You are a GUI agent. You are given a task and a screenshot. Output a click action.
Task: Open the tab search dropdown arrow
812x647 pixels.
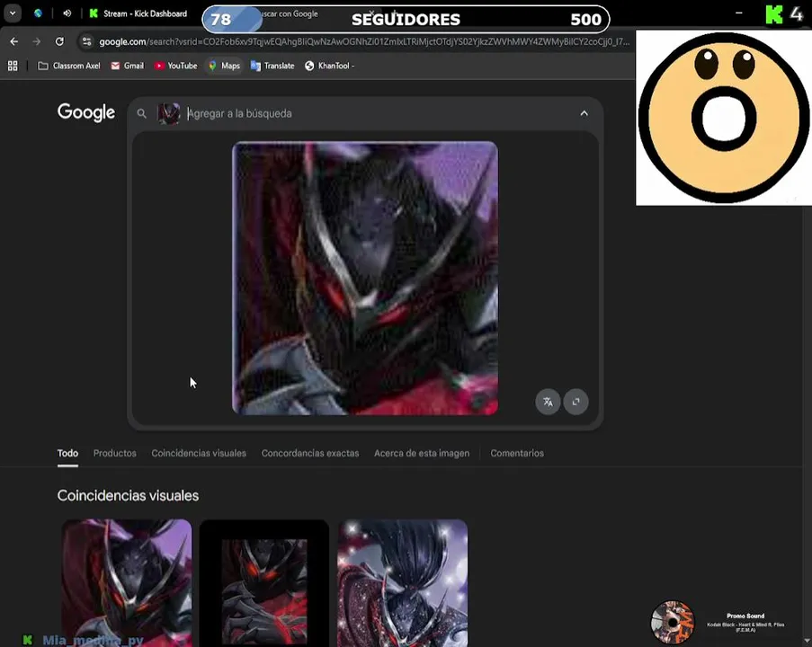click(x=13, y=13)
